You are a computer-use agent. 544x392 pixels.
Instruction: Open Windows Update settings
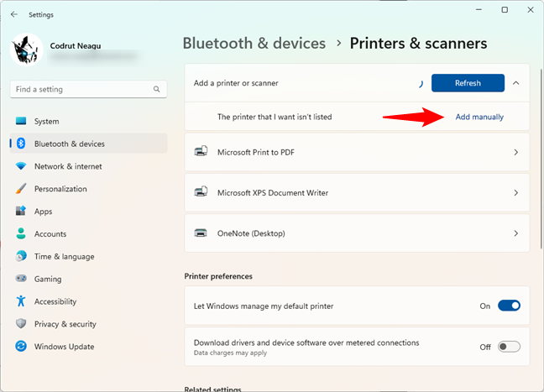(x=88, y=347)
